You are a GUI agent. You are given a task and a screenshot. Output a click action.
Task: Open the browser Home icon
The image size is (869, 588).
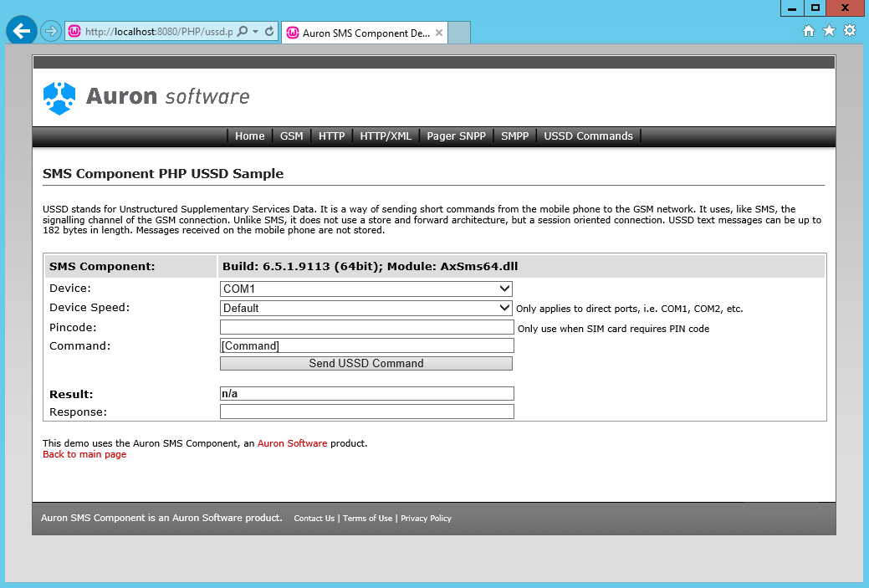tap(809, 31)
